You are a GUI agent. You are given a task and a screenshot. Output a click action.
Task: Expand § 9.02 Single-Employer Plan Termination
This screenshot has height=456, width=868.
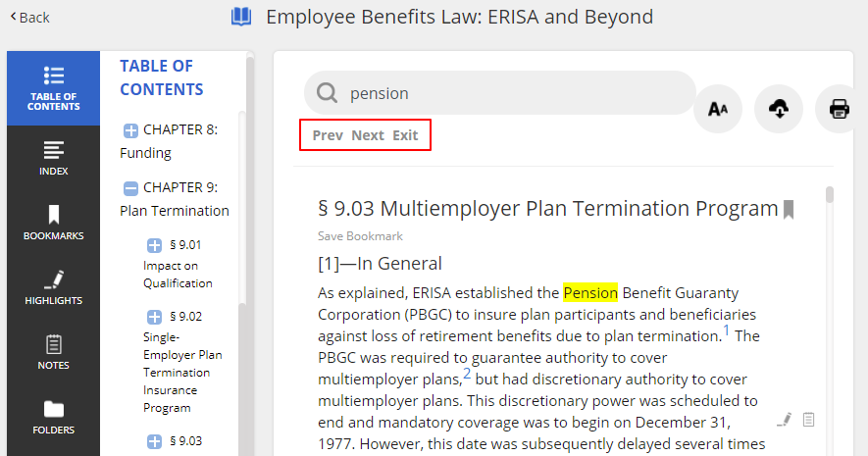tap(154, 317)
